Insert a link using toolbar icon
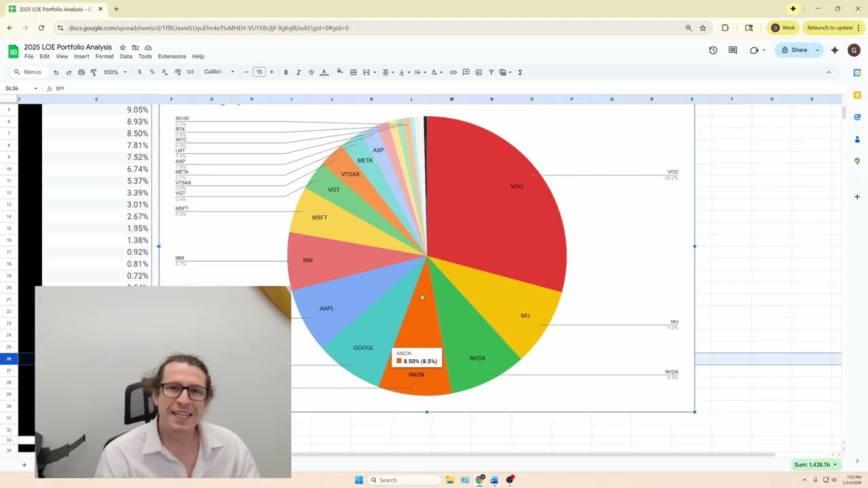 tap(454, 72)
